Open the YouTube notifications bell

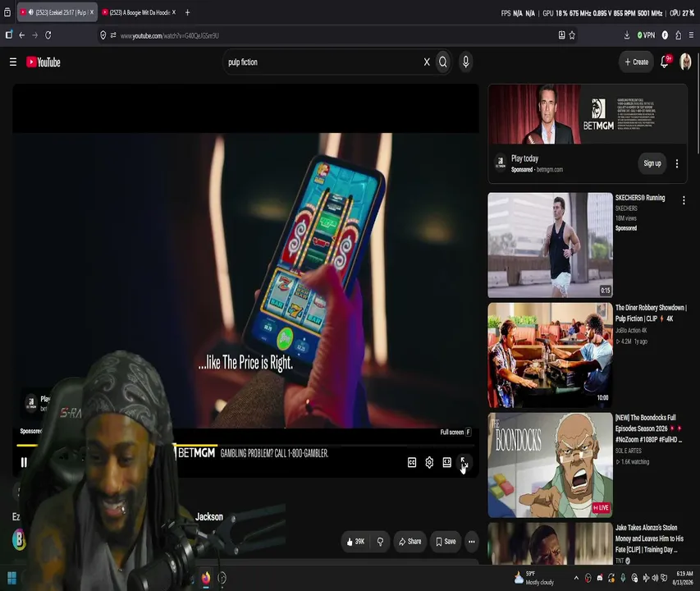click(x=664, y=62)
